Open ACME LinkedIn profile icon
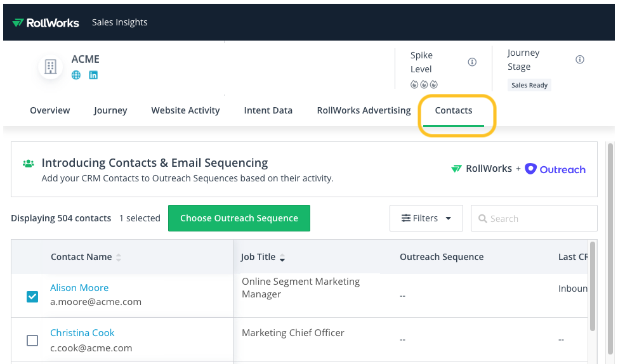The height and width of the screenshot is (364, 618). (x=93, y=75)
